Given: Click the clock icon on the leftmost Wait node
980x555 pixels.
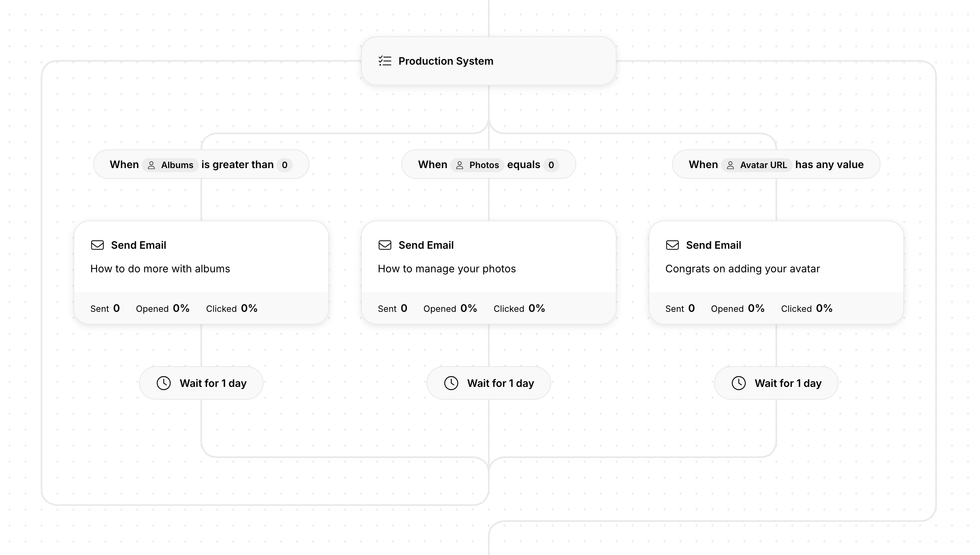Looking at the screenshot, I should [x=164, y=383].
